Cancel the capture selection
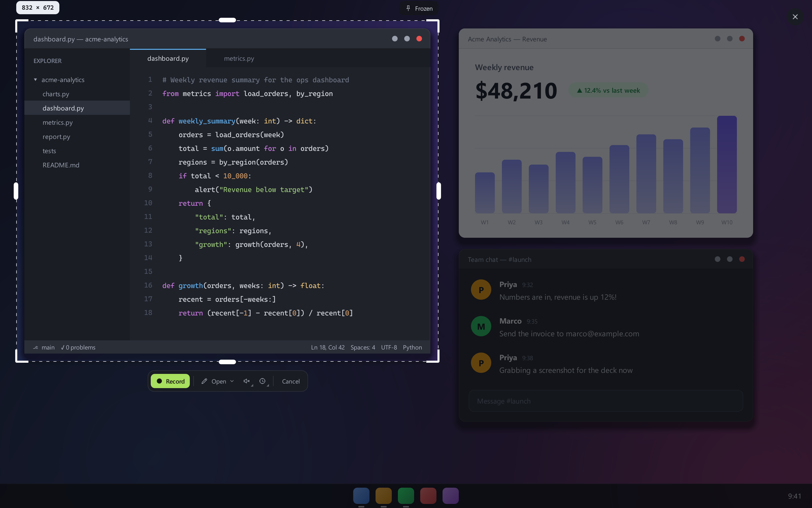This screenshot has height=508, width=812. (x=291, y=381)
